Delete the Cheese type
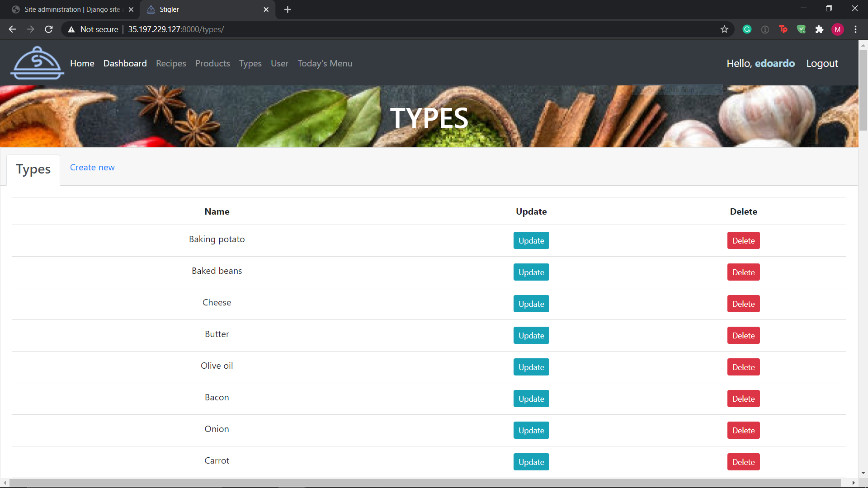868x488 pixels. 743,304
